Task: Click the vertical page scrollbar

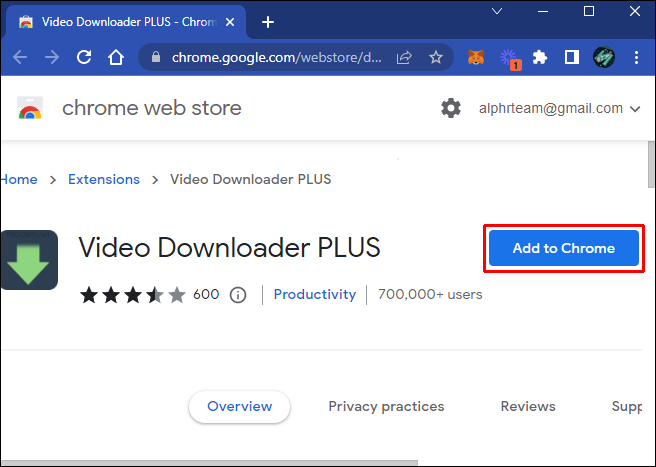Action: (x=651, y=165)
